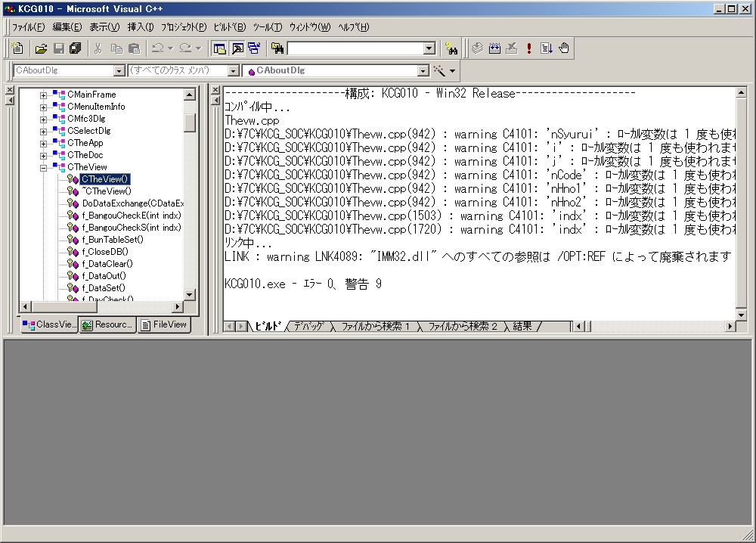Open the CAboutDlg class combo box
Viewport: 756px width, 543px height.
point(119,71)
